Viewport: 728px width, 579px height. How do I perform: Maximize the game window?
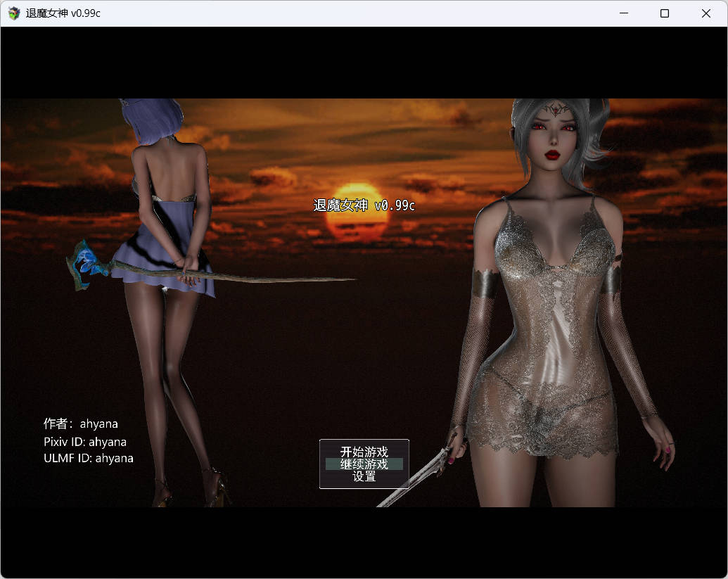click(x=664, y=13)
